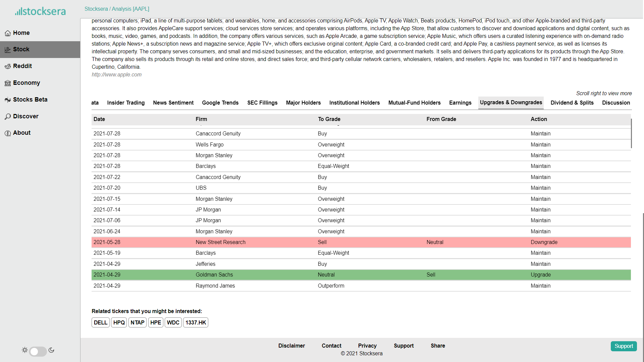Click the moon dark-mode icon

point(51,350)
